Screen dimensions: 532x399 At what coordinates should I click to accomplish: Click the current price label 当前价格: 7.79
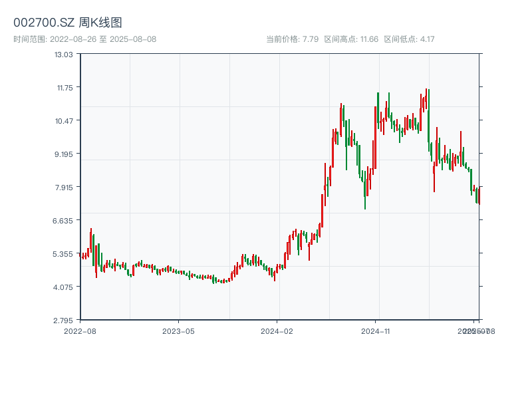(293, 39)
